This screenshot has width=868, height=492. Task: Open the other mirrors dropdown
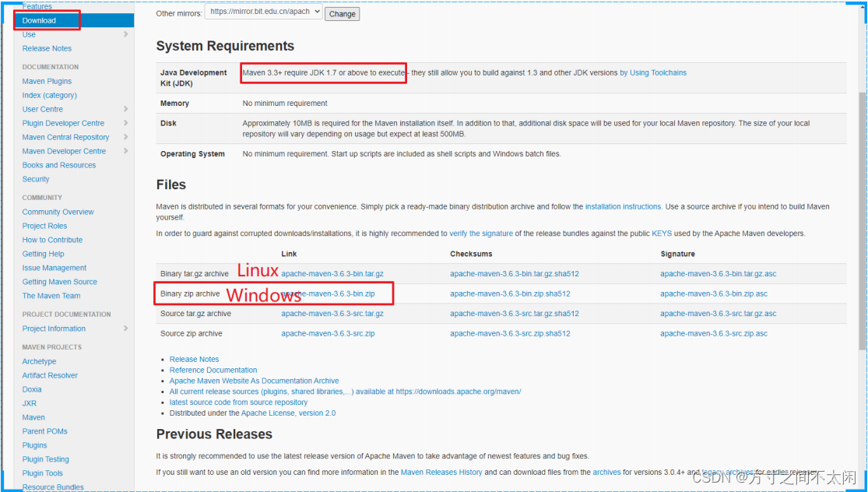click(263, 12)
